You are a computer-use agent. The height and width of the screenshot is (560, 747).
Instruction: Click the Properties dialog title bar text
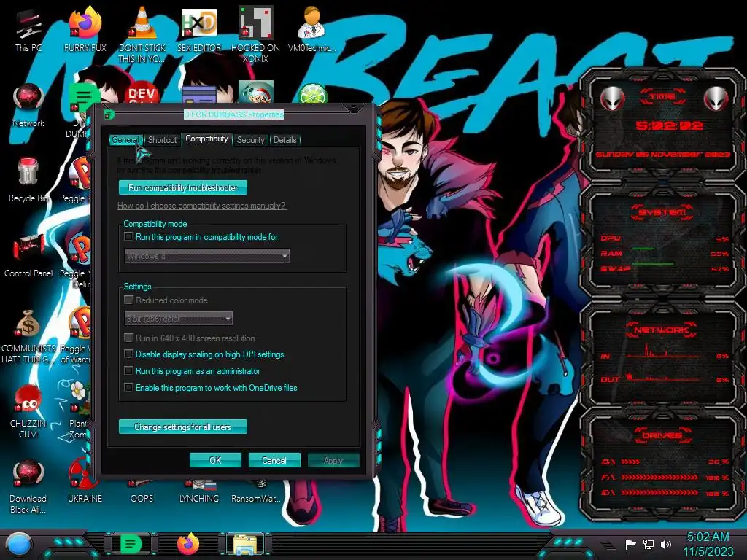coord(233,114)
